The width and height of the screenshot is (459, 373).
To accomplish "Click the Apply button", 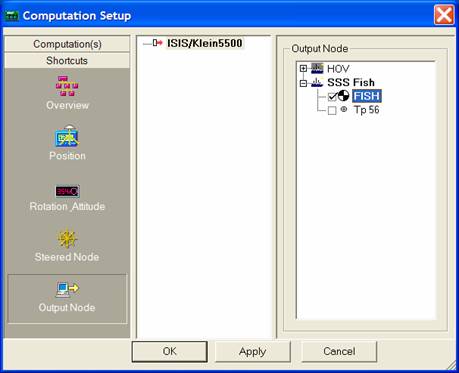I will pos(253,351).
